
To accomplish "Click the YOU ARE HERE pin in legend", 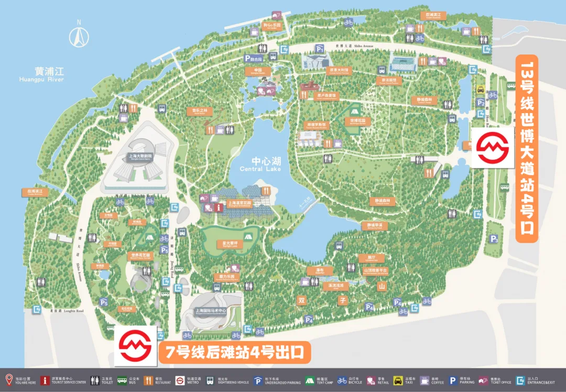I will pyautogui.click(x=8, y=379).
